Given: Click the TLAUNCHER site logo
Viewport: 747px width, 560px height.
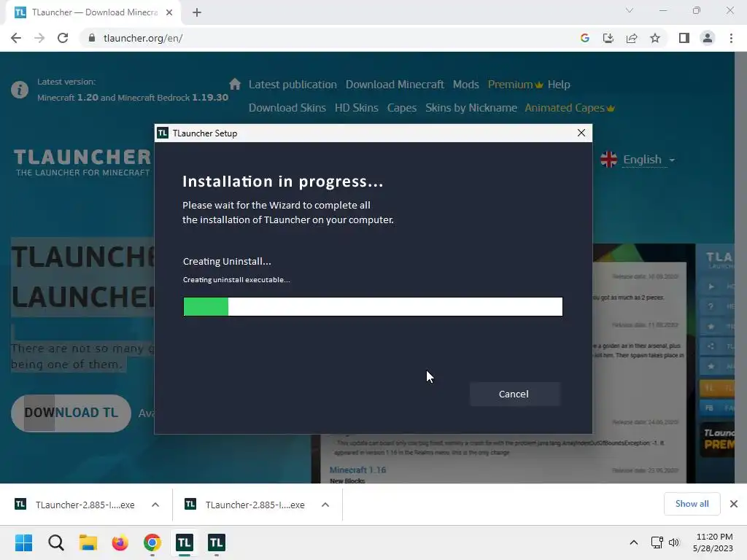Looking at the screenshot, I should tap(82, 163).
